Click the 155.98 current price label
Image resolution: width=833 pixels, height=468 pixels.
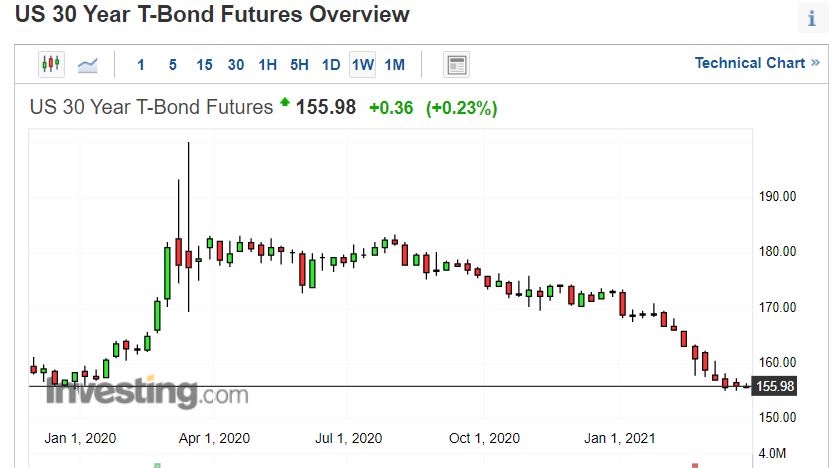pos(775,386)
